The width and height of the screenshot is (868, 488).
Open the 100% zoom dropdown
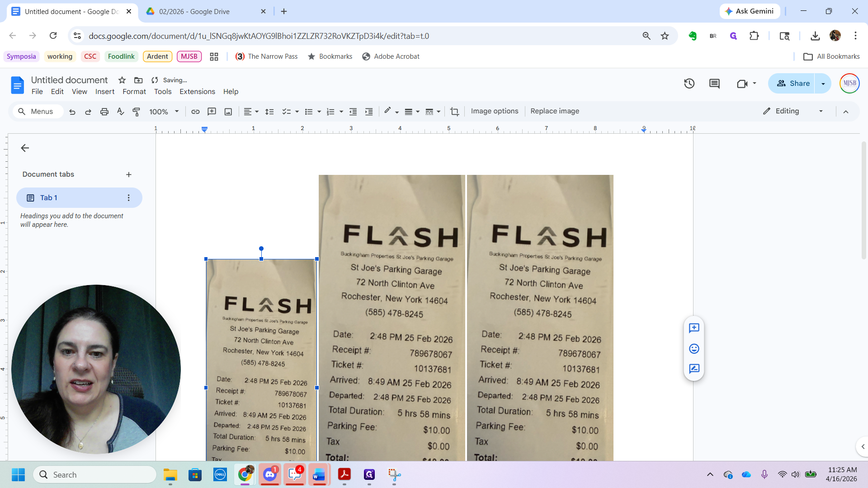(x=164, y=112)
